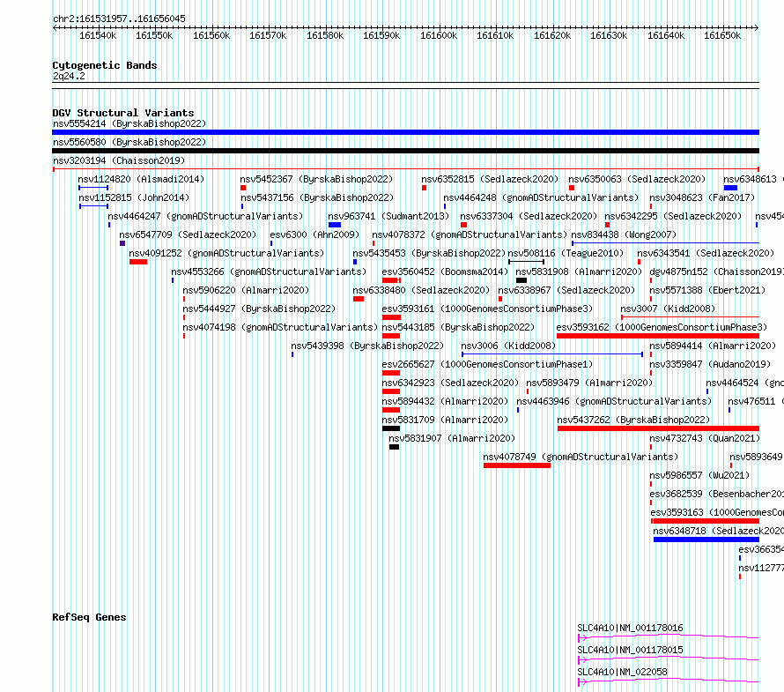This screenshot has height=692, width=784.
Task: Click nsv5894414 (Almarri2020) label
Action: pos(713,346)
